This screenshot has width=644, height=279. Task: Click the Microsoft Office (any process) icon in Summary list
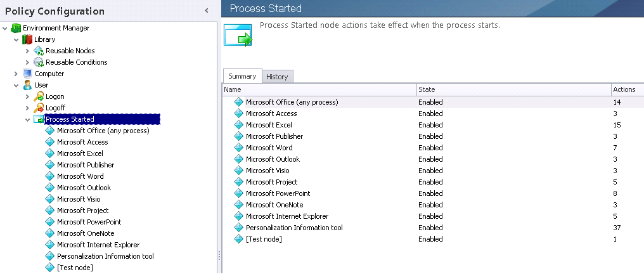click(238, 102)
